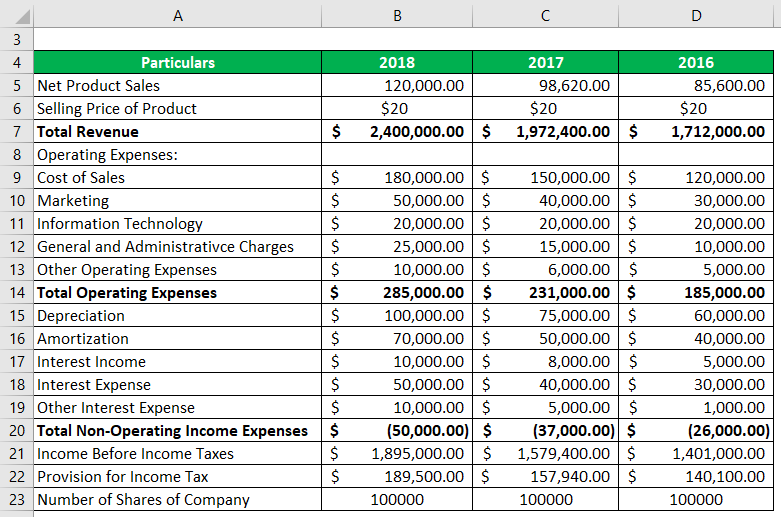Viewport: 781px width, 517px height.
Task: Select Total Non-Operating Income Expenses label
Action: pos(177,430)
